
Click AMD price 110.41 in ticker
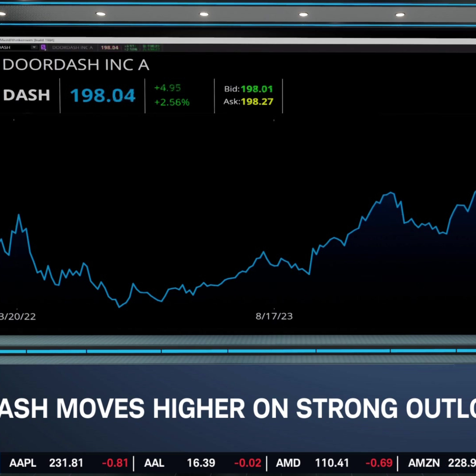pyautogui.click(x=332, y=463)
